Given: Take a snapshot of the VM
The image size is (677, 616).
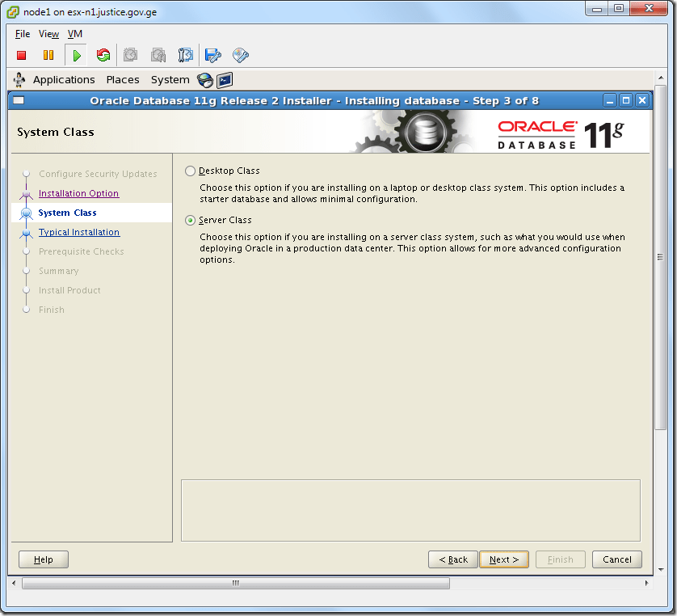Looking at the screenshot, I should (130, 54).
